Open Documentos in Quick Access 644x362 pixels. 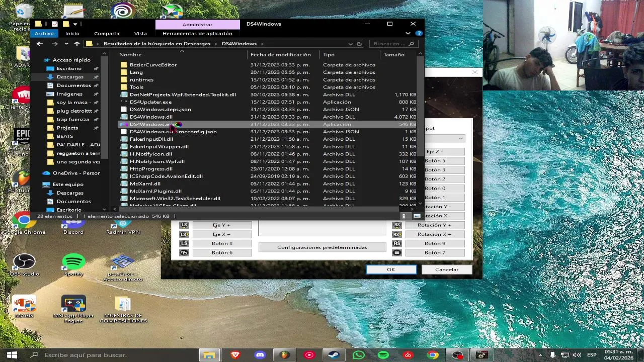[x=73, y=85]
